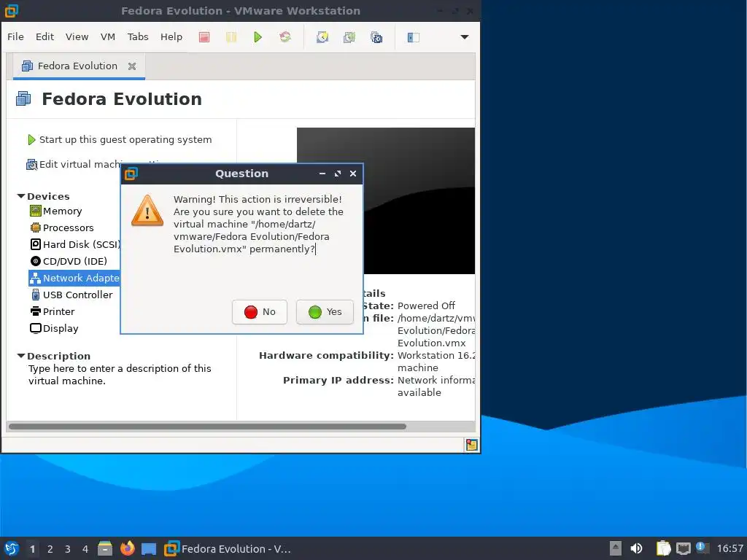Select the Processors device
The image size is (747, 560).
click(61, 227)
